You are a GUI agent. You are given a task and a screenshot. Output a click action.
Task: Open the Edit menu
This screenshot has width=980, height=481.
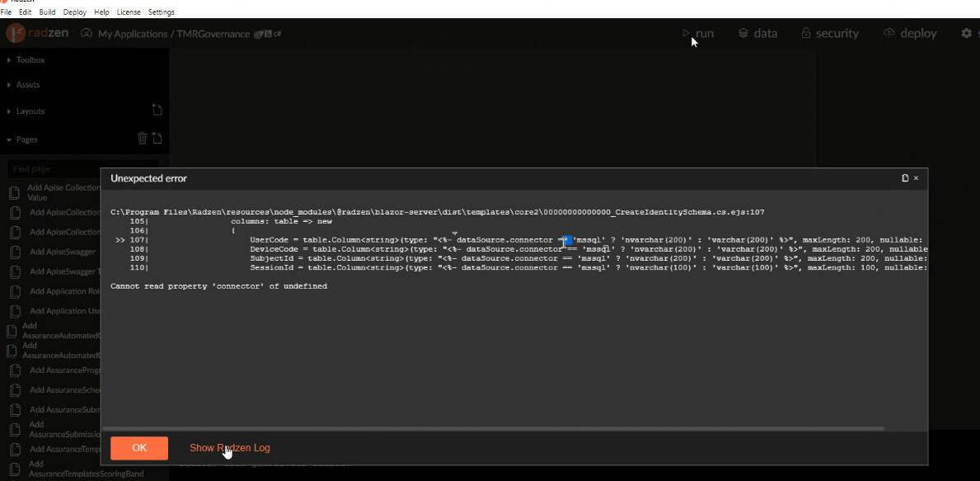coord(25,12)
